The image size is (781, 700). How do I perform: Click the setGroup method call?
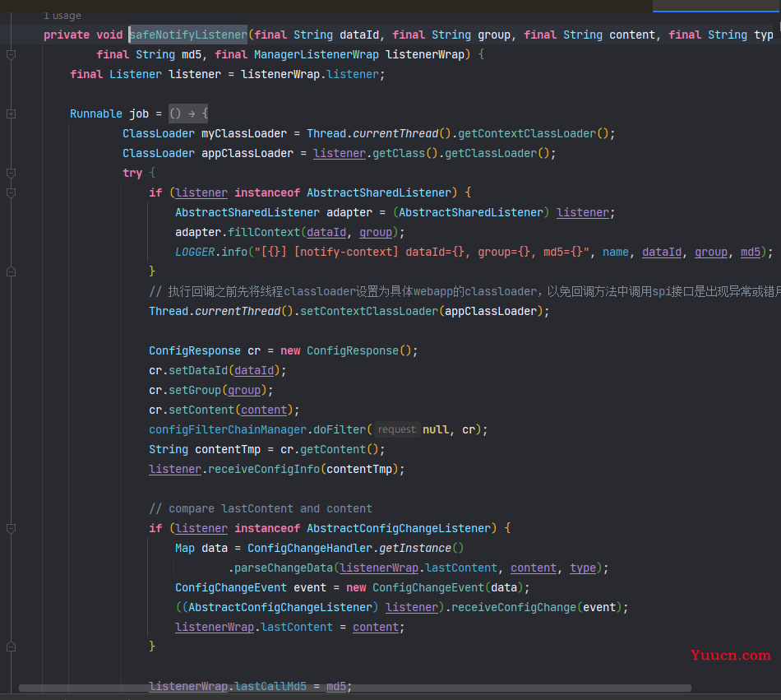tap(195, 390)
